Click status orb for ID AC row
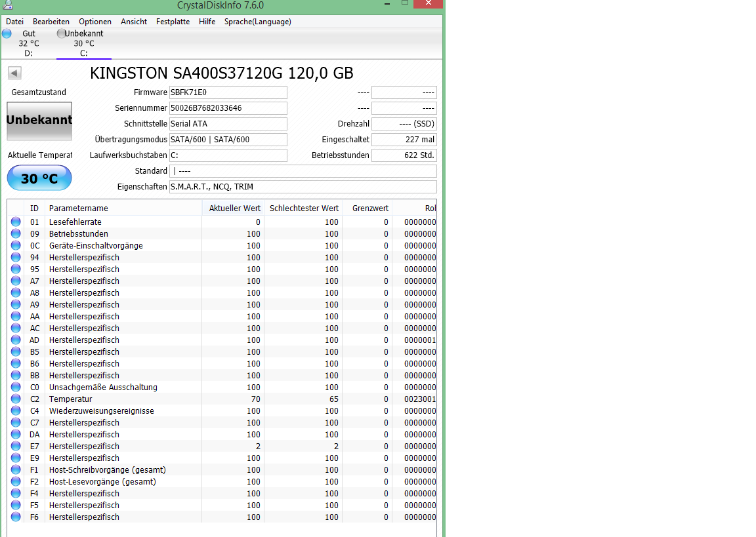 click(16, 328)
